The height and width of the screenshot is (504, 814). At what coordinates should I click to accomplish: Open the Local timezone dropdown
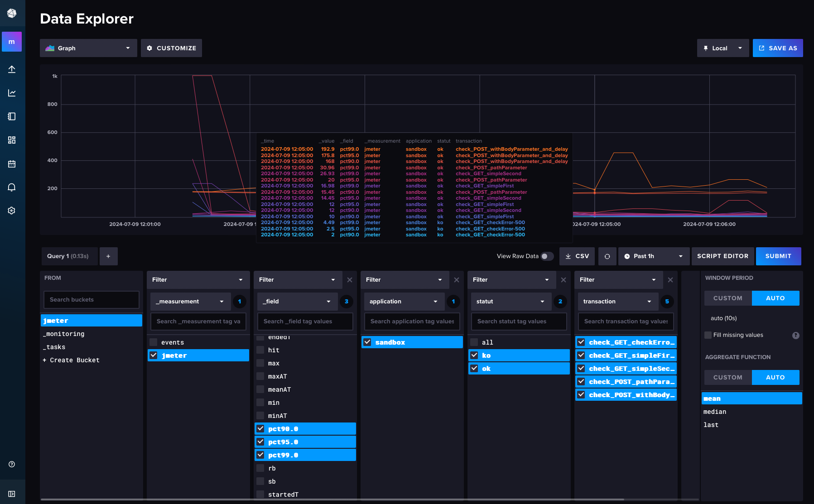tap(723, 48)
